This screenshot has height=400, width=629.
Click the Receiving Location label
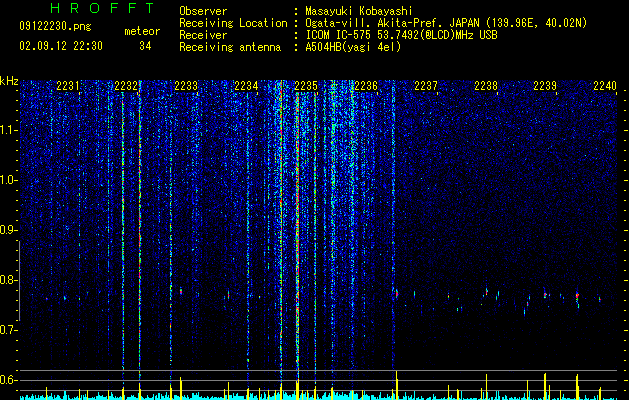pyautogui.click(x=233, y=23)
